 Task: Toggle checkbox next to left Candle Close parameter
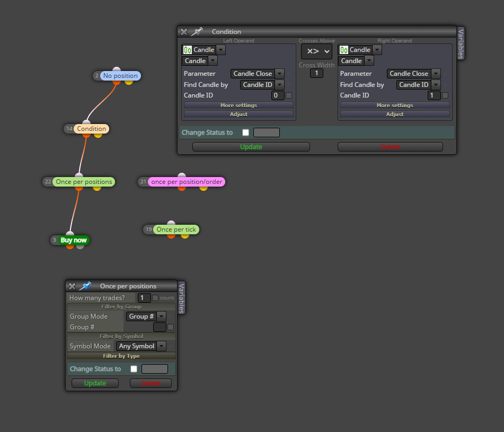[289, 74]
